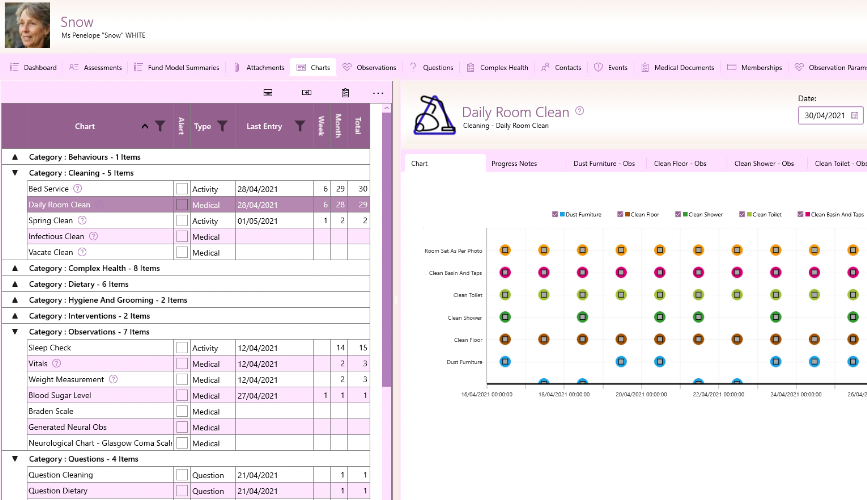The width and height of the screenshot is (867, 500).
Task: Click the first Clean Floor data point
Action: point(505,339)
